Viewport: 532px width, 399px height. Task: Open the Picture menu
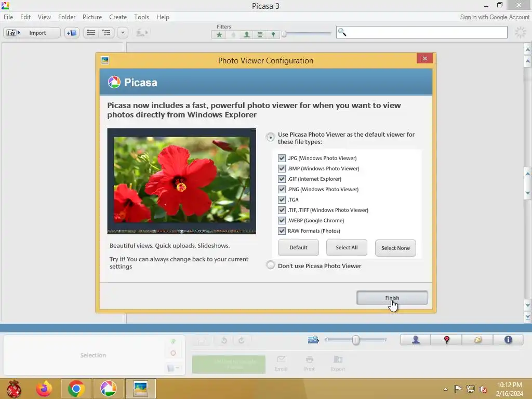pos(92,17)
